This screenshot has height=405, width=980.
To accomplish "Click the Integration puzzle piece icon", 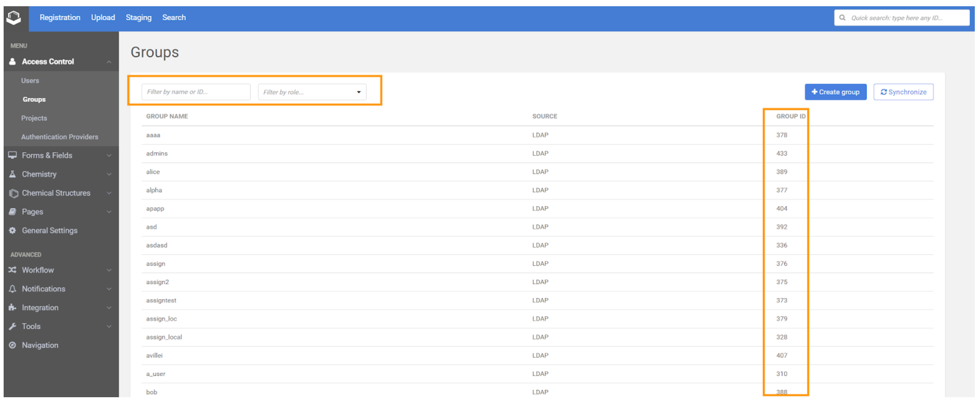I will tap(12, 307).
